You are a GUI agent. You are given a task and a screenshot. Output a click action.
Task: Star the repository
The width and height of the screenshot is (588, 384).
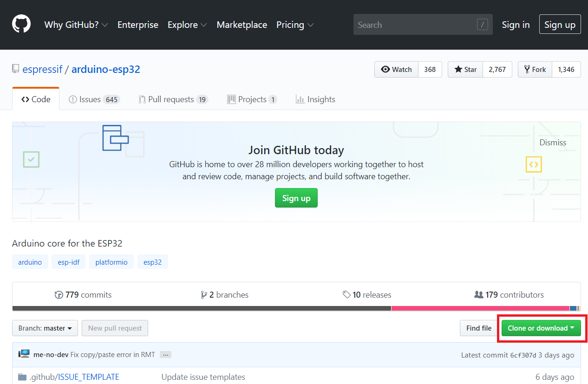click(465, 69)
